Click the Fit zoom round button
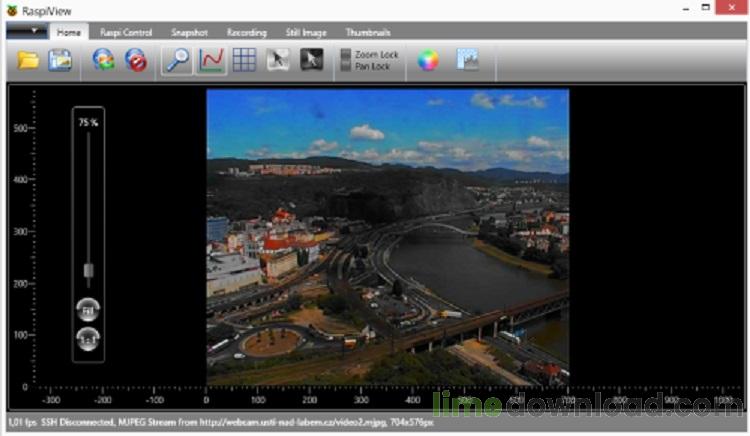The image size is (750, 436). (88, 309)
